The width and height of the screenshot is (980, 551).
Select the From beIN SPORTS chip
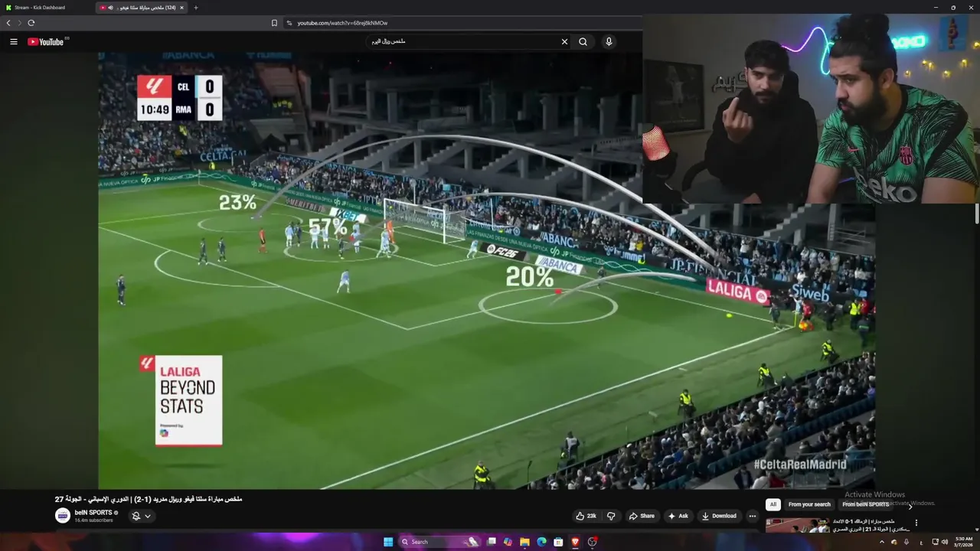pos(866,504)
